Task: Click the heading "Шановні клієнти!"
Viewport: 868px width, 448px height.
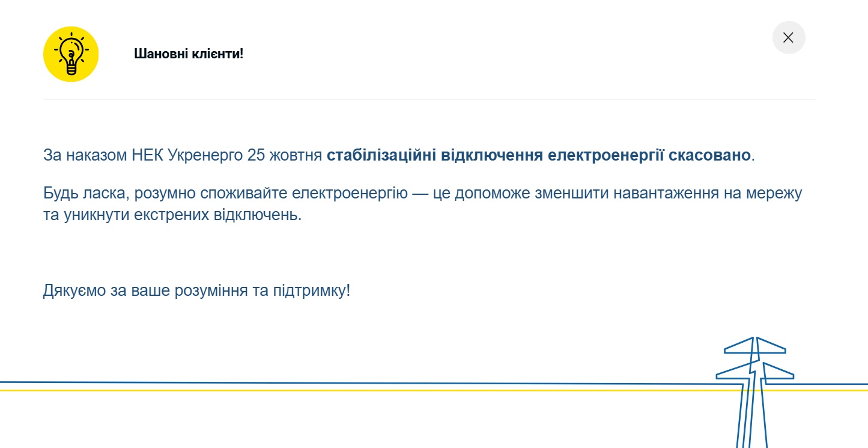Action: 189,54
